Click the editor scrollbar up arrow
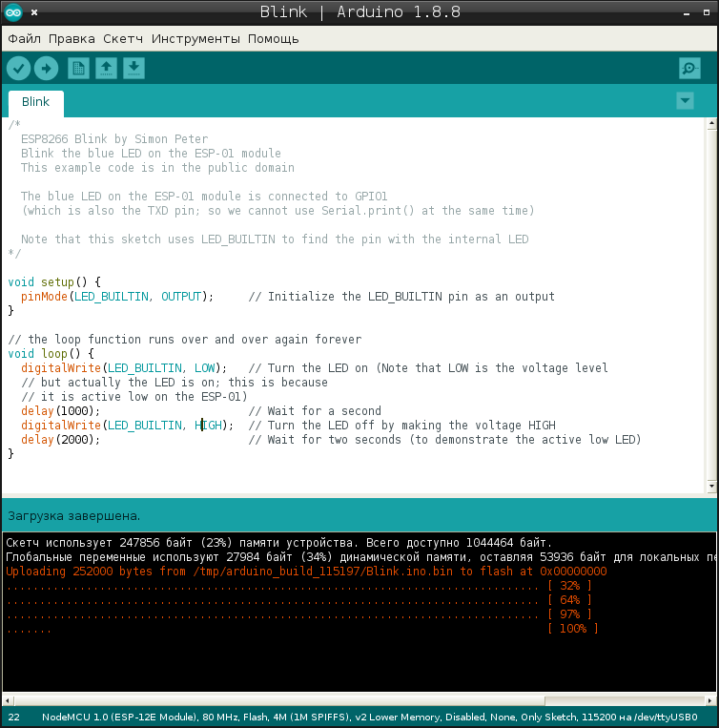The width and height of the screenshot is (719, 728). coord(711,124)
